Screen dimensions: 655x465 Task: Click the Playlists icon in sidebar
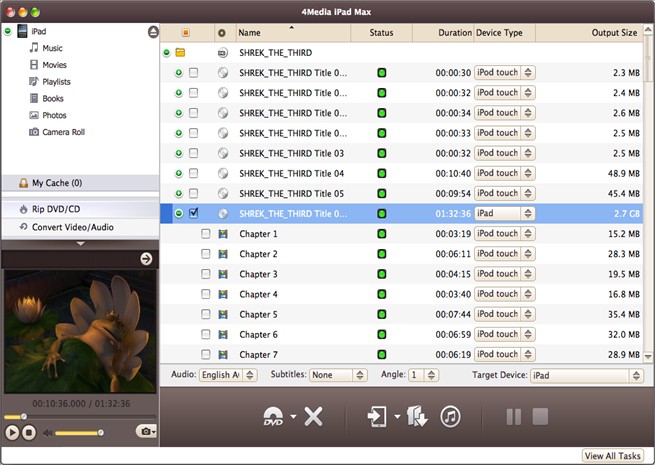pos(33,81)
